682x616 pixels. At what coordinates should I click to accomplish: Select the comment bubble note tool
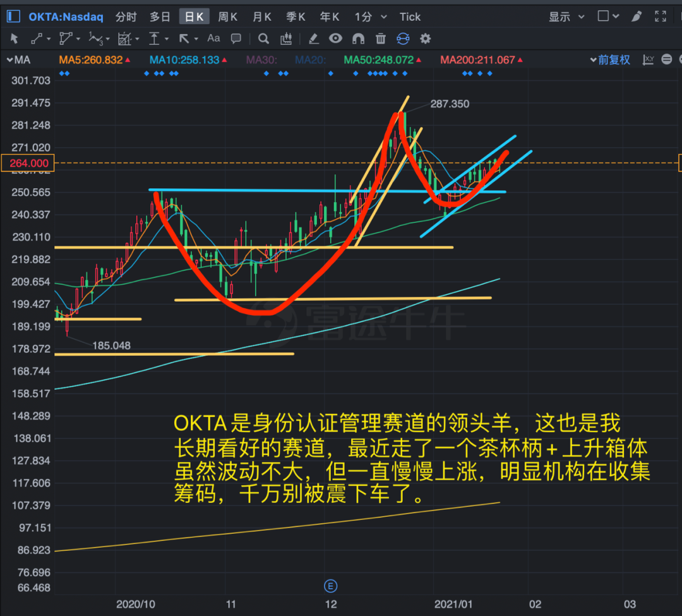pyautogui.click(x=236, y=39)
